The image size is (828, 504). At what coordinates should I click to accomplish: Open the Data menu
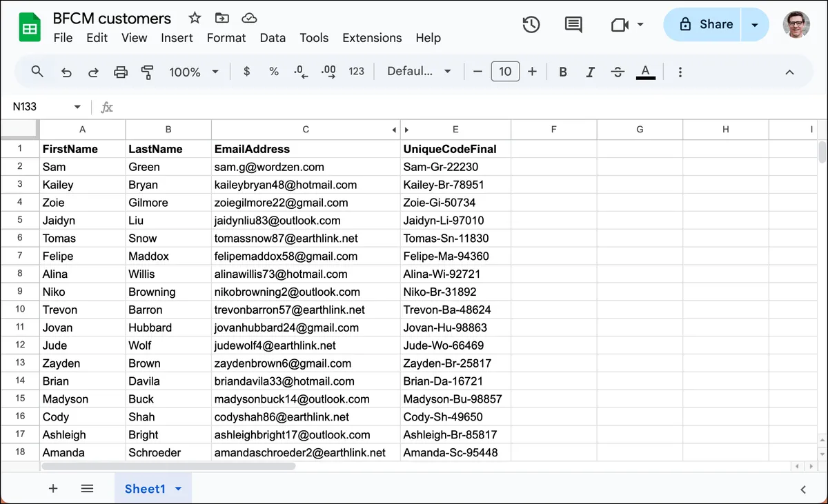click(x=273, y=38)
